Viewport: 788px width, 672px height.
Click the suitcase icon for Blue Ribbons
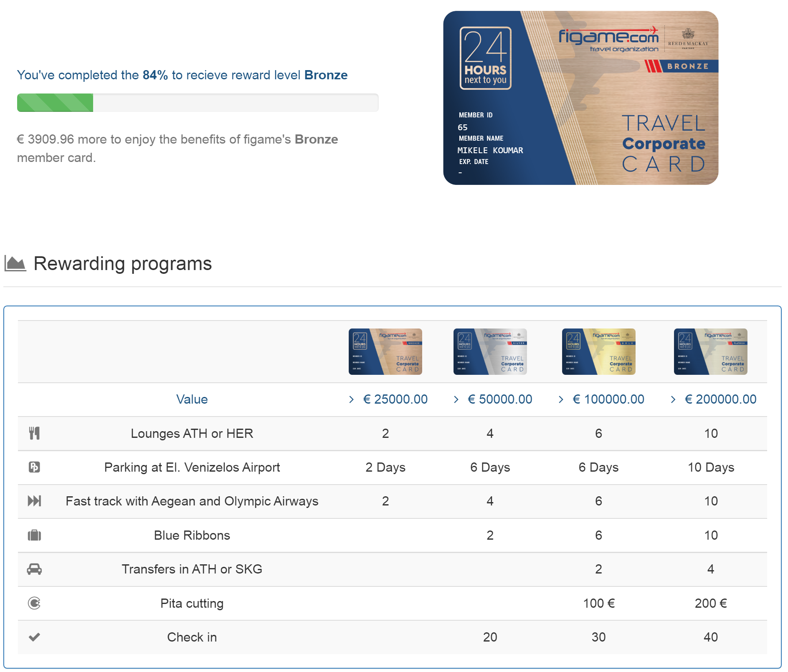[34, 535]
